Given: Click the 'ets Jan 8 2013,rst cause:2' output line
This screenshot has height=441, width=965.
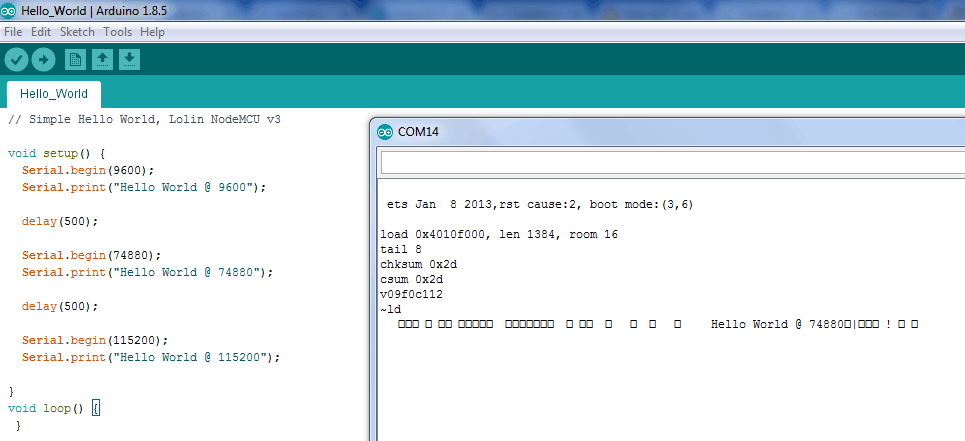Looking at the screenshot, I should coord(540,205).
